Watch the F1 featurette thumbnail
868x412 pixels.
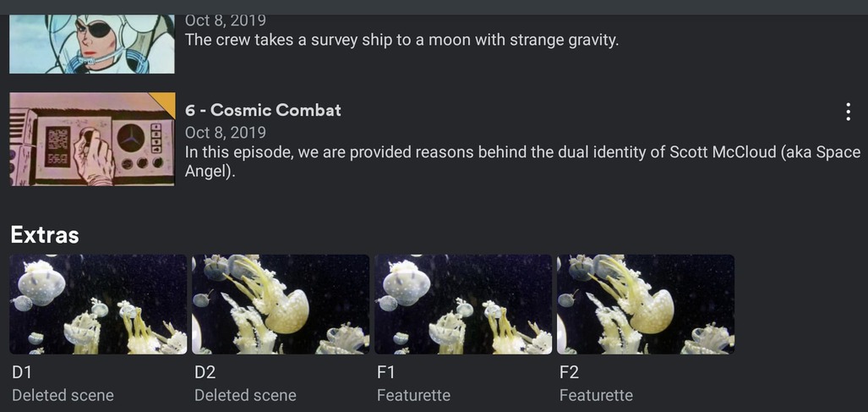(464, 304)
